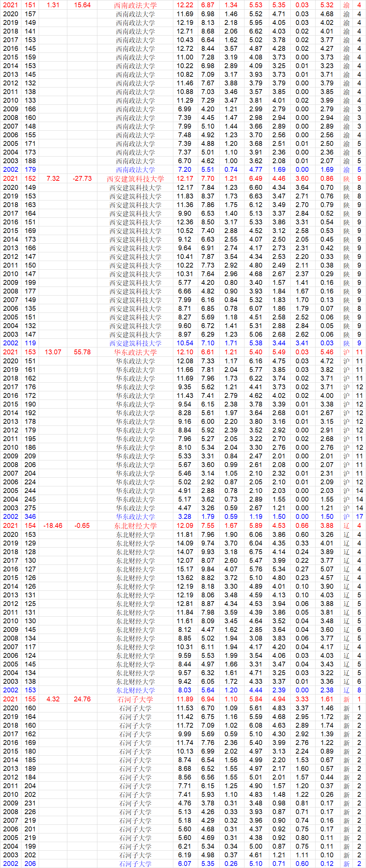Image resolution: width=366 pixels, height=868 pixels.
Task: Click value 4.32 in 石河子大学 2021 row
Action: 53,699
